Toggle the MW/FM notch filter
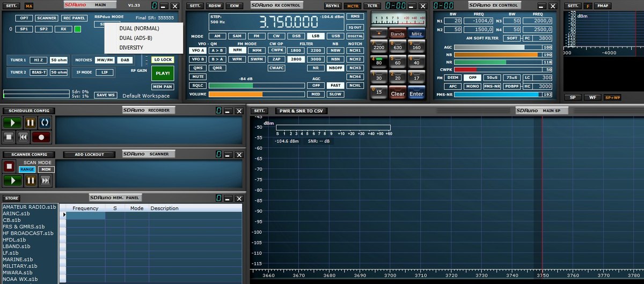Screen dimensions: 644x284 105,60
